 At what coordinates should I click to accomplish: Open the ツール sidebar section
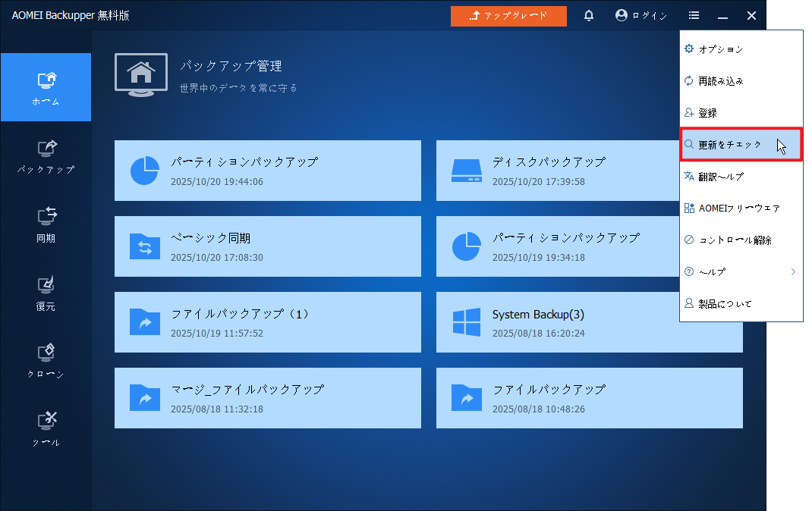(x=46, y=429)
